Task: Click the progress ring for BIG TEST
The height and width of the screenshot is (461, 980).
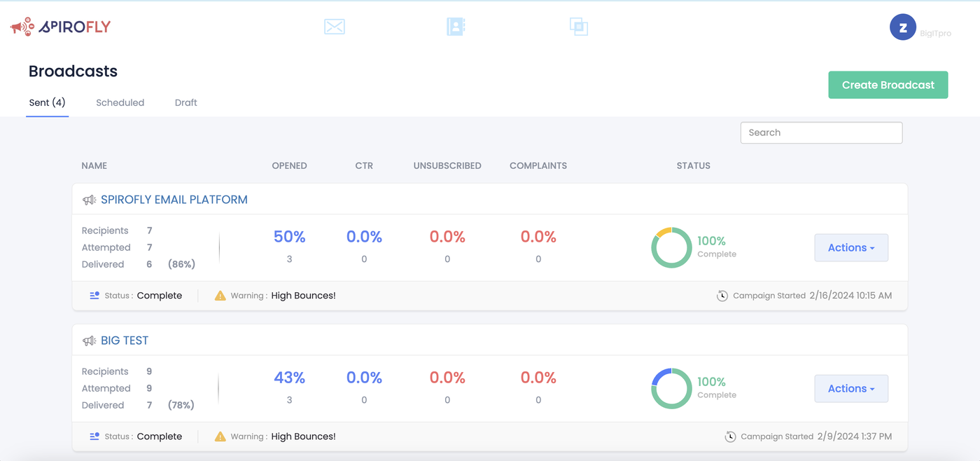Action: click(671, 388)
